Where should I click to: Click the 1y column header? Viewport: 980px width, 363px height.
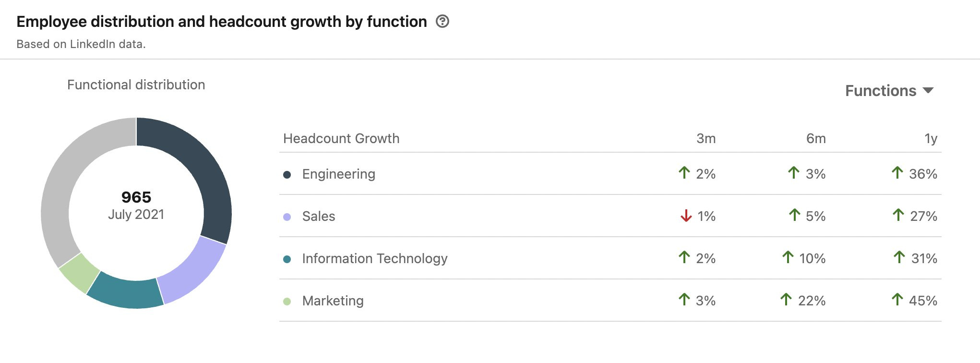click(930, 139)
